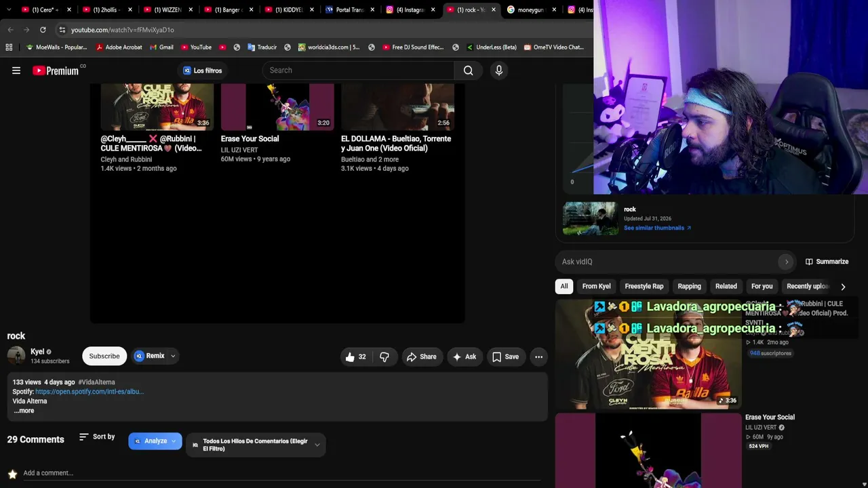
Task: Open the Free DJ Sound Effects bookmark
Action: pyautogui.click(x=413, y=47)
